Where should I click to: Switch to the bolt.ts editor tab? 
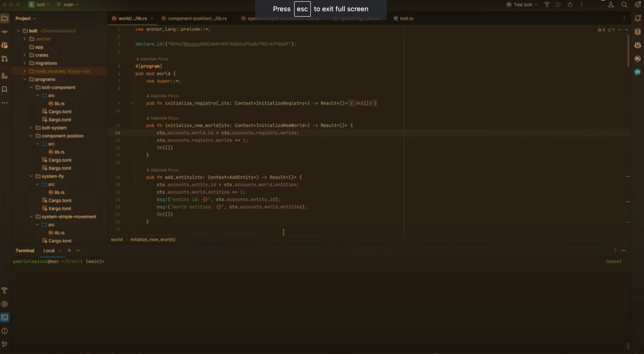[x=406, y=18]
